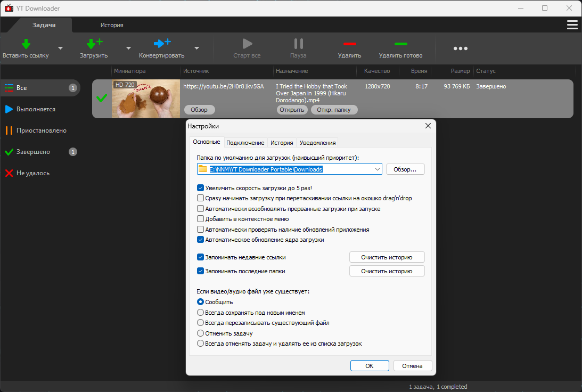
Task: Click the Обзор... browse button in settings
Action: (x=405, y=169)
